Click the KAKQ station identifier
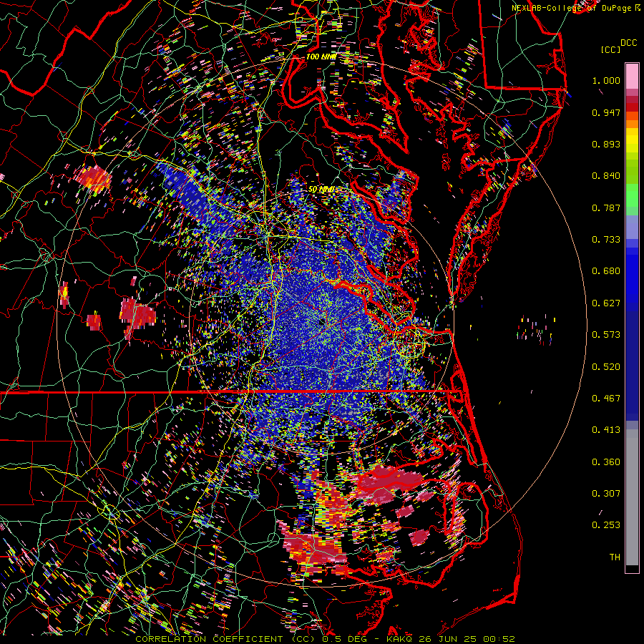 point(401,639)
